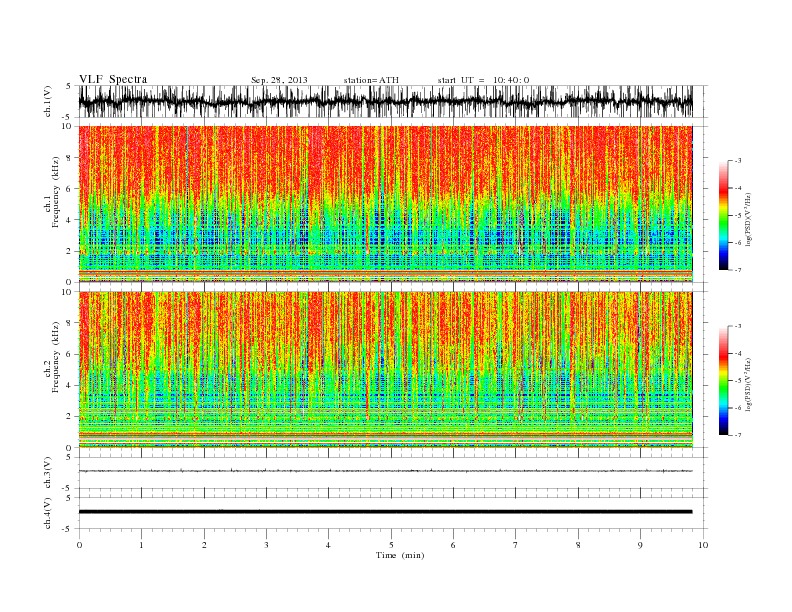Click time axis tick label '3'
The width and height of the screenshot is (792, 612).
coord(266,545)
